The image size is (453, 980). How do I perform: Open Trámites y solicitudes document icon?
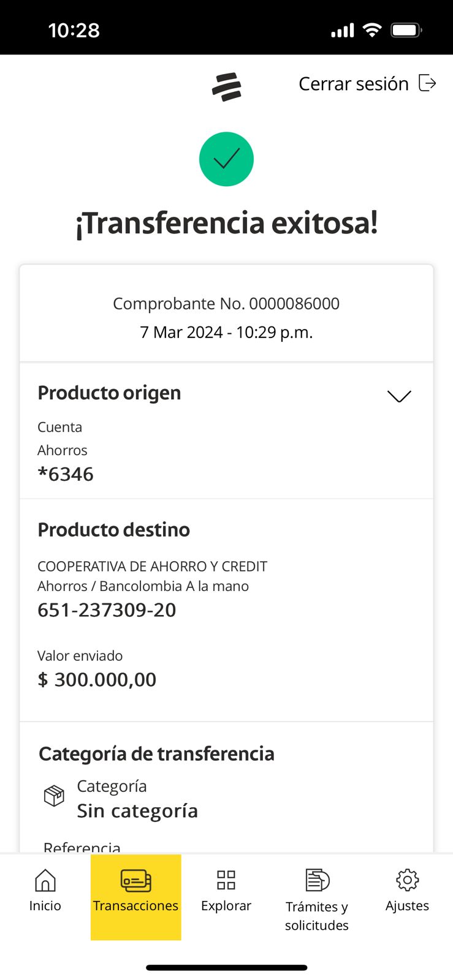tap(317, 880)
